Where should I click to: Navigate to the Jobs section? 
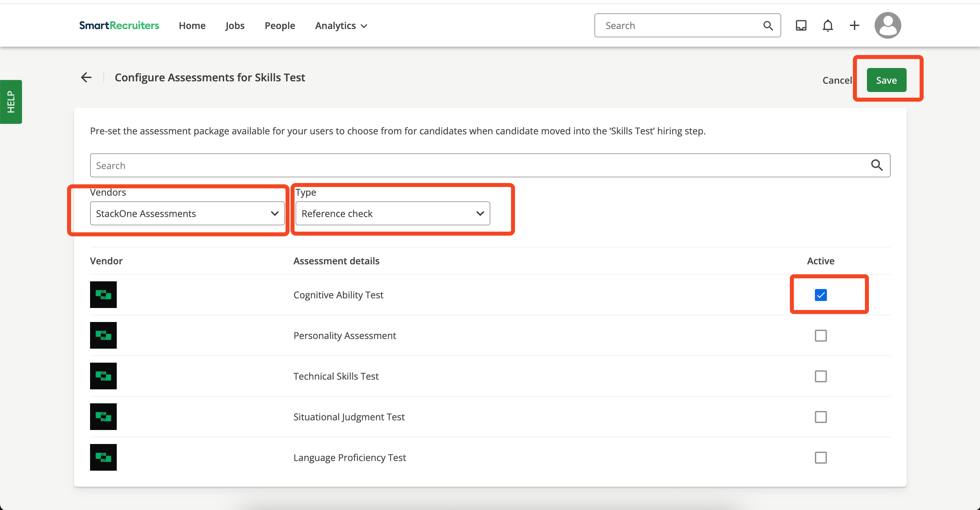(x=235, y=25)
